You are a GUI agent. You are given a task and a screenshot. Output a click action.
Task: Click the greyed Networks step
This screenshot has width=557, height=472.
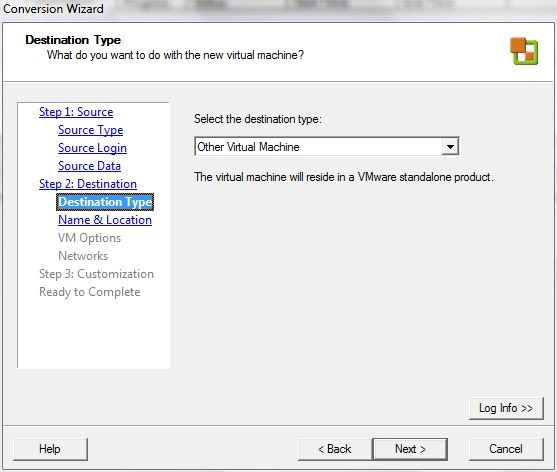click(83, 256)
